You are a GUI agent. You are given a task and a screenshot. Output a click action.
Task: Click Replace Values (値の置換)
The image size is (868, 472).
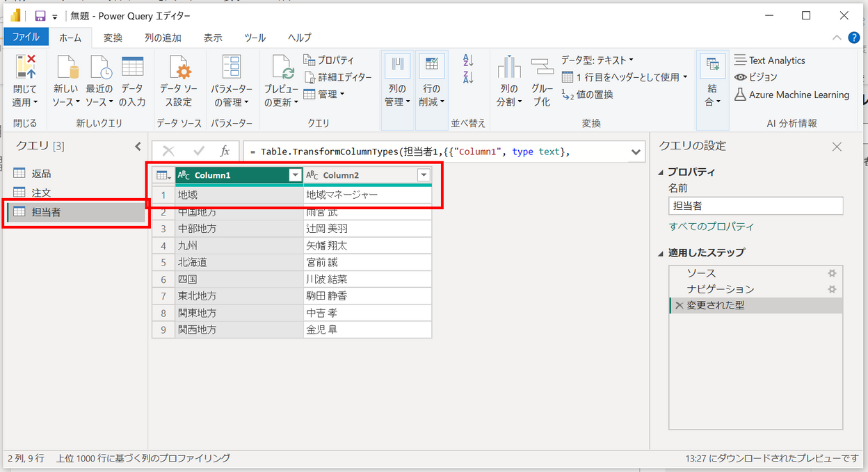588,95
